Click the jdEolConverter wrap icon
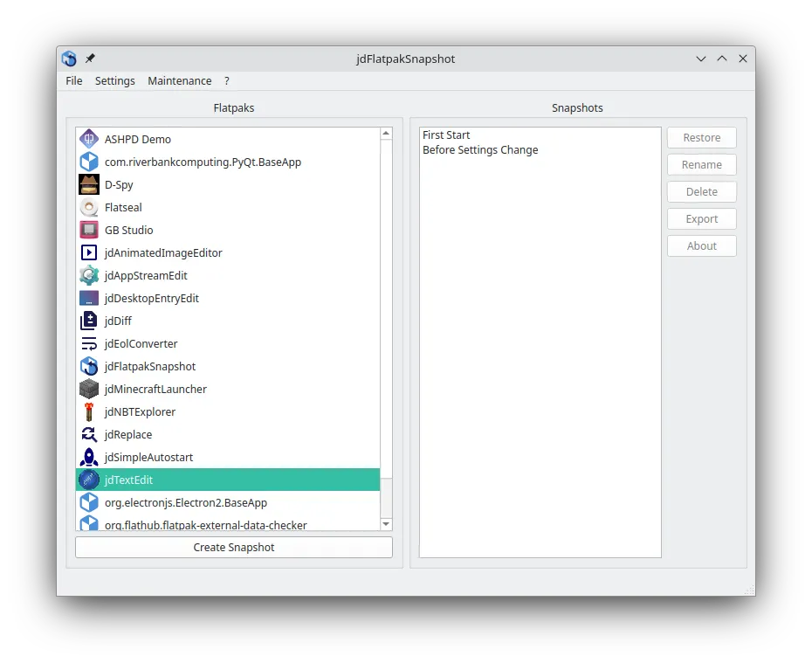This screenshot has height=663, width=812. tap(89, 343)
